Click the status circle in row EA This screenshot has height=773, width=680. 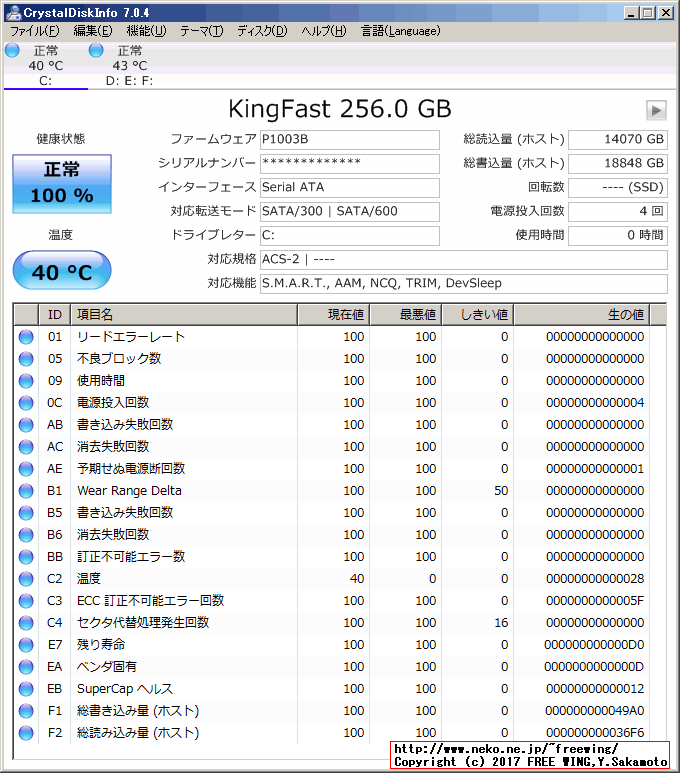pos(26,667)
